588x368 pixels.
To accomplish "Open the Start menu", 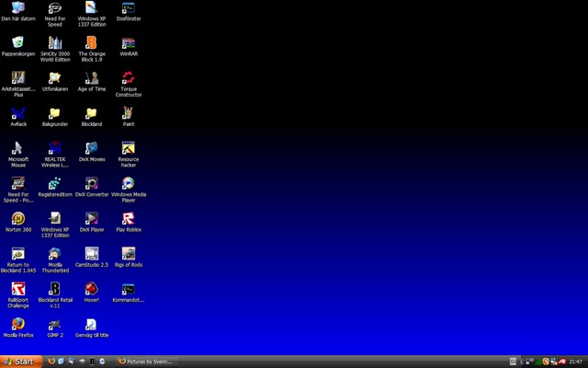I will [x=21, y=362].
